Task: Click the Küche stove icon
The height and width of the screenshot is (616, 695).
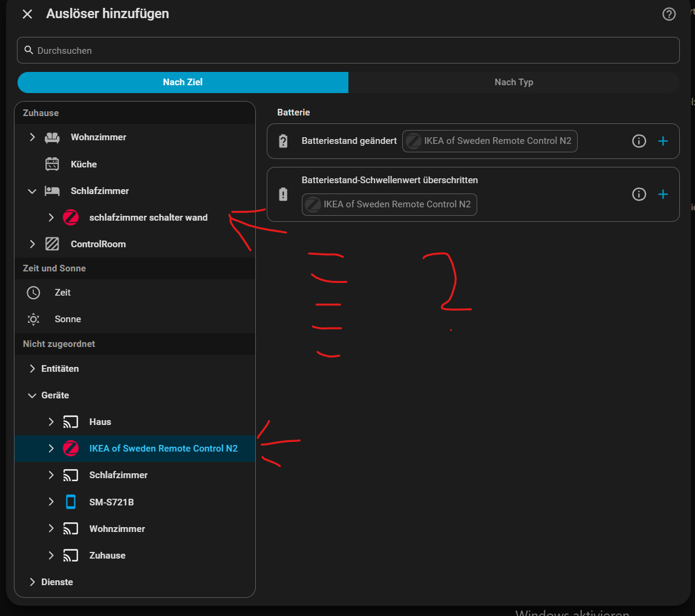Action: pos(52,164)
